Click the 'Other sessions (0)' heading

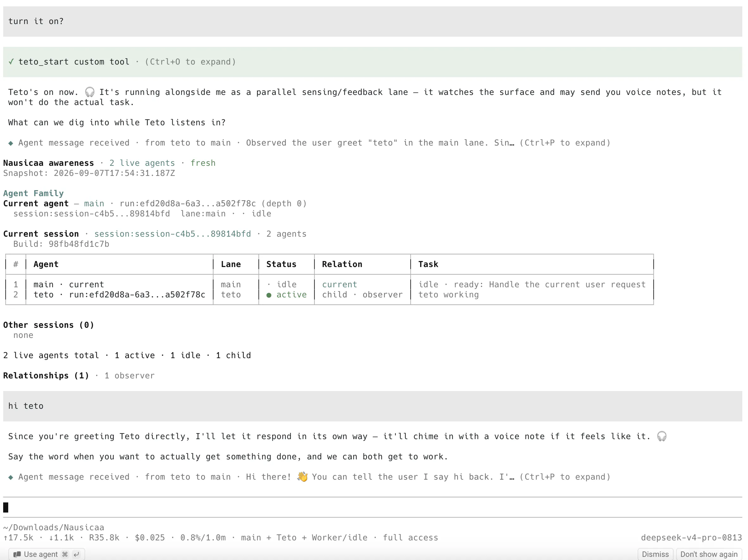click(49, 325)
